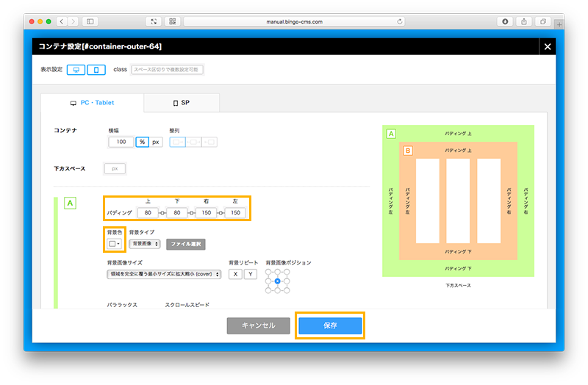The height and width of the screenshot is (385, 588).
Task: Close the コンテナ設定 dialog with the X
Action: pyautogui.click(x=548, y=46)
